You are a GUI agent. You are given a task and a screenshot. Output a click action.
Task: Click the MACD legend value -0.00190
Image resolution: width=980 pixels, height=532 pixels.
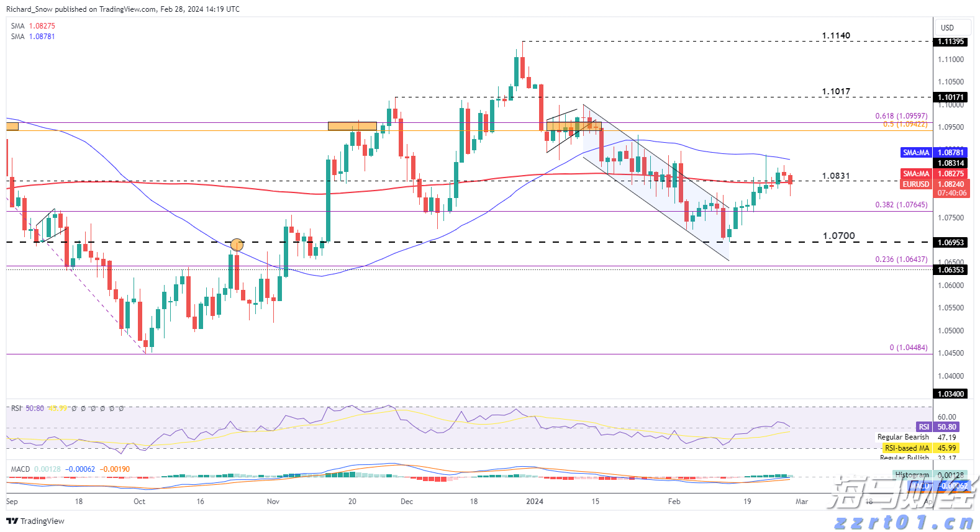point(115,469)
